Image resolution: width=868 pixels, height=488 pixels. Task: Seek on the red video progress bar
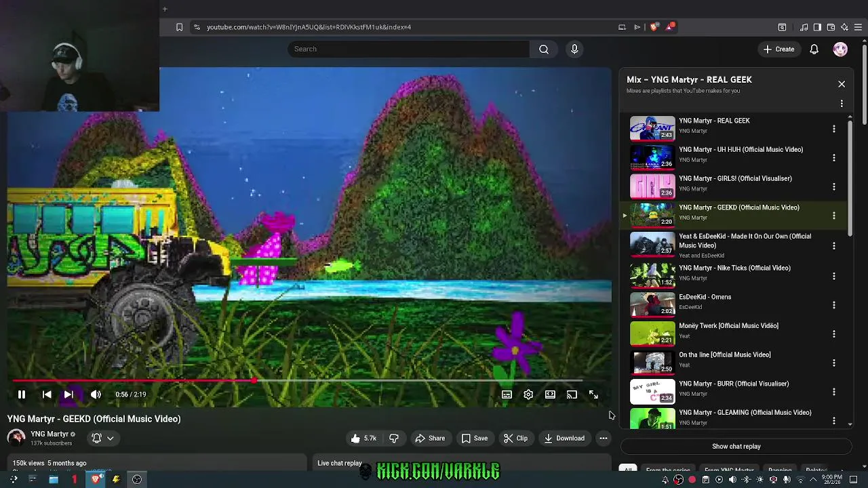point(297,381)
